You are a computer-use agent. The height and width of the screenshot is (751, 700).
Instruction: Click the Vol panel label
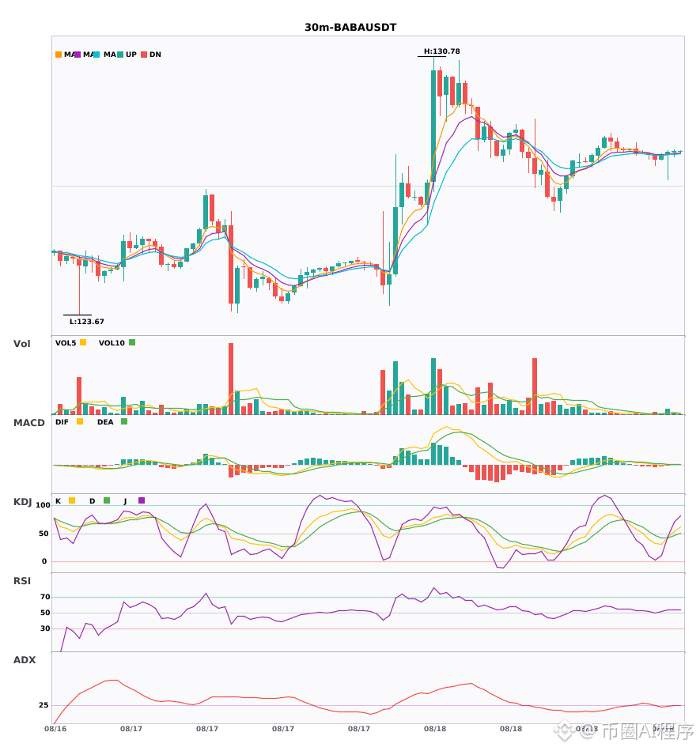(x=21, y=344)
